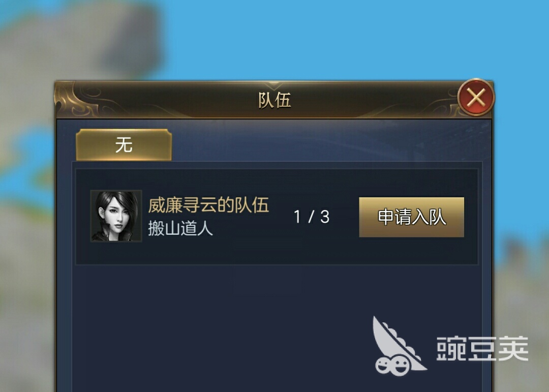549x392 pixels.
Task: Click the 豌豆荚 watermark text
Action: (x=482, y=349)
